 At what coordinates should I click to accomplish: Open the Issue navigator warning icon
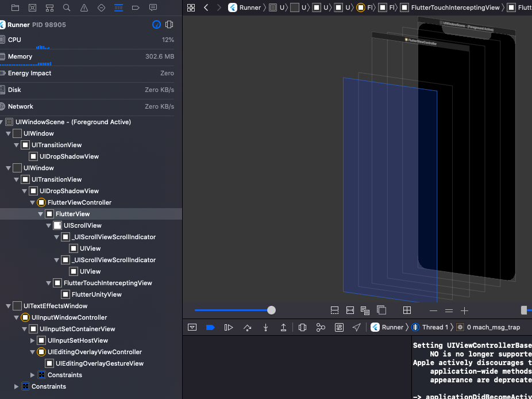[84, 7]
